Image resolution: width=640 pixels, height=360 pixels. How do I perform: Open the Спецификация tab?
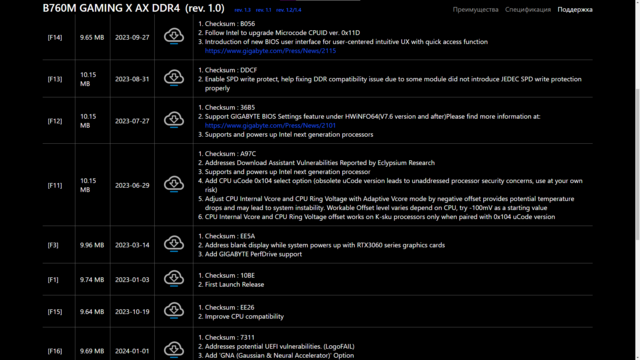[x=528, y=9]
